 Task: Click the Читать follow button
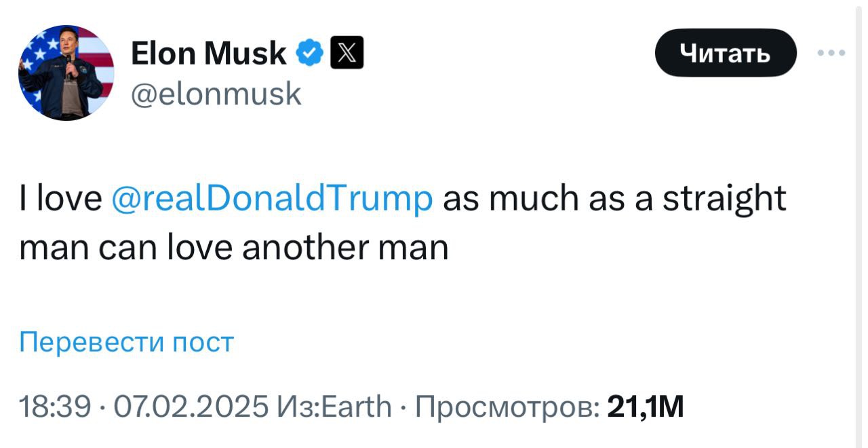pyautogui.click(x=725, y=52)
